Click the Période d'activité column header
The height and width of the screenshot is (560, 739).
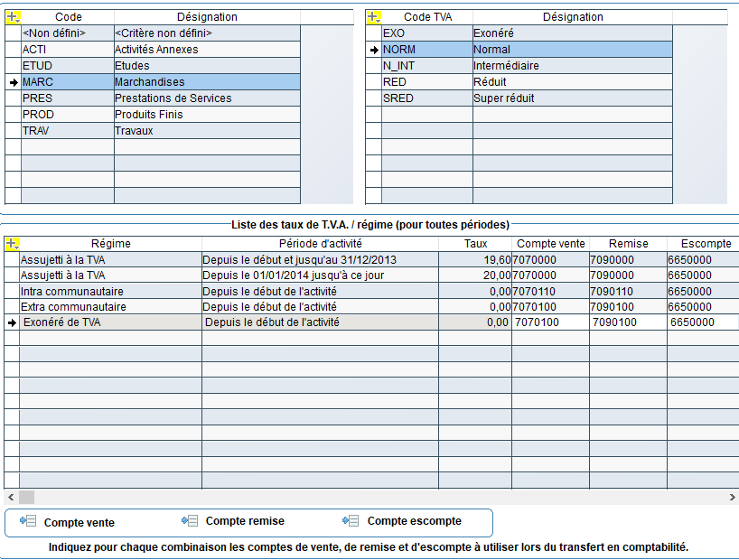tap(321, 244)
